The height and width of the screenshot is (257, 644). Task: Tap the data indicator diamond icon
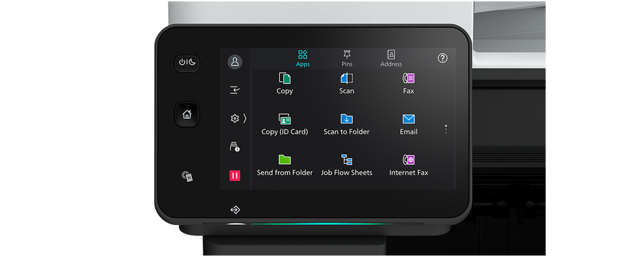pyautogui.click(x=235, y=210)
